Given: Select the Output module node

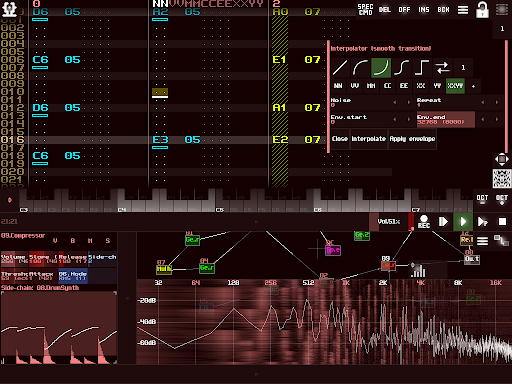Looking at the screenshot, I should [x=472, y=259].
